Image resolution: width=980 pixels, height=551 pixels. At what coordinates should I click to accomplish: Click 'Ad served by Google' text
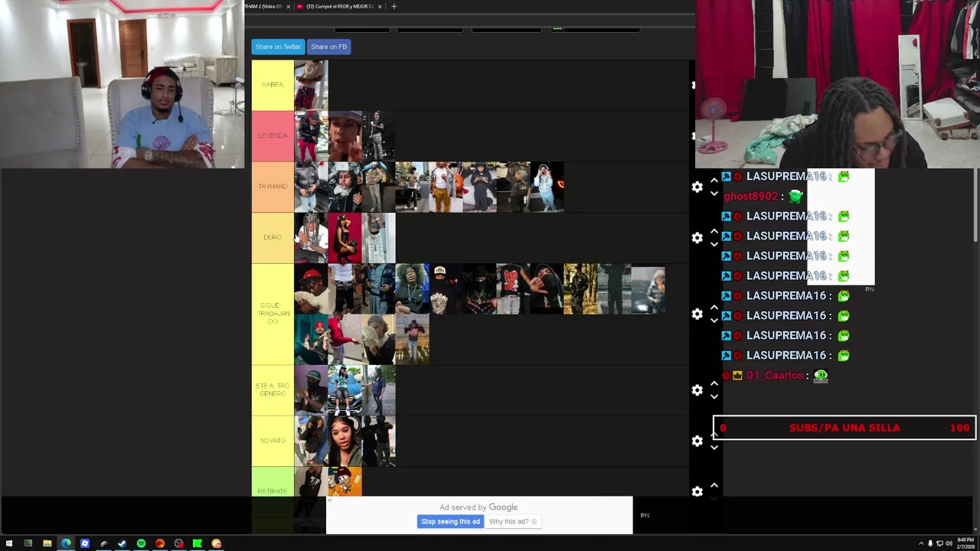point(479,507)
